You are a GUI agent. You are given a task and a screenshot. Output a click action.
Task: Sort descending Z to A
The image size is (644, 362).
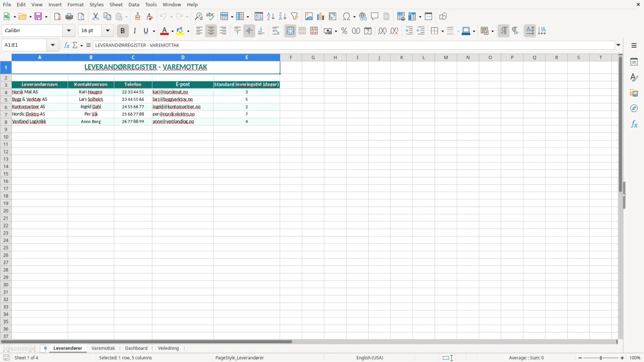click(283, 17)
